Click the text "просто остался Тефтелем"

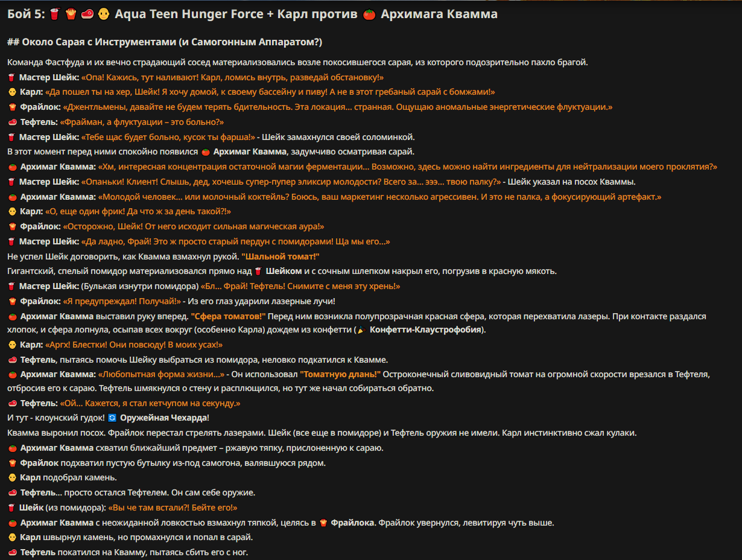pos(117,493)
